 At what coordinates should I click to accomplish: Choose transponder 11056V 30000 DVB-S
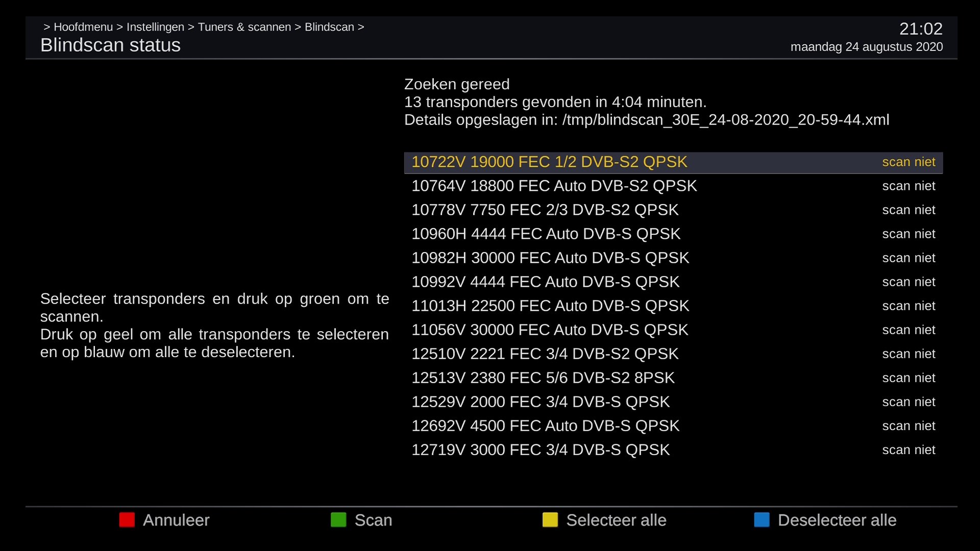[549, 330]
